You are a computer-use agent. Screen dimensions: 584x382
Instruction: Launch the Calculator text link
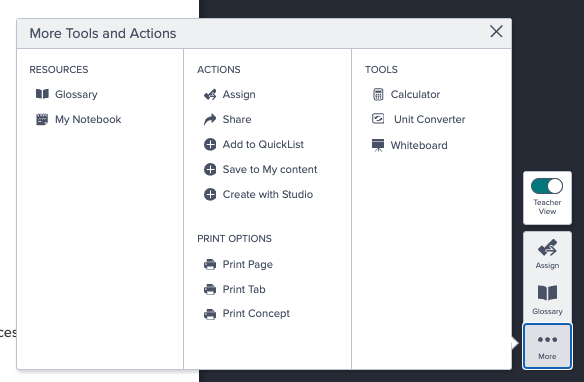point(415,94)
